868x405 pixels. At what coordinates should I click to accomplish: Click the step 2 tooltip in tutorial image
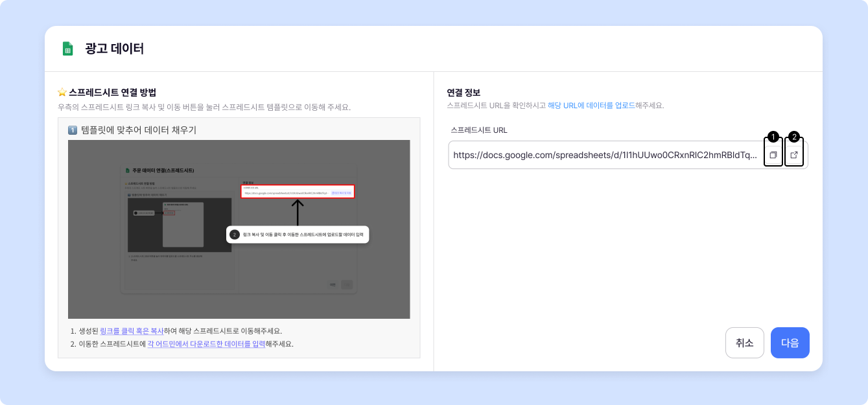(298, 235)
